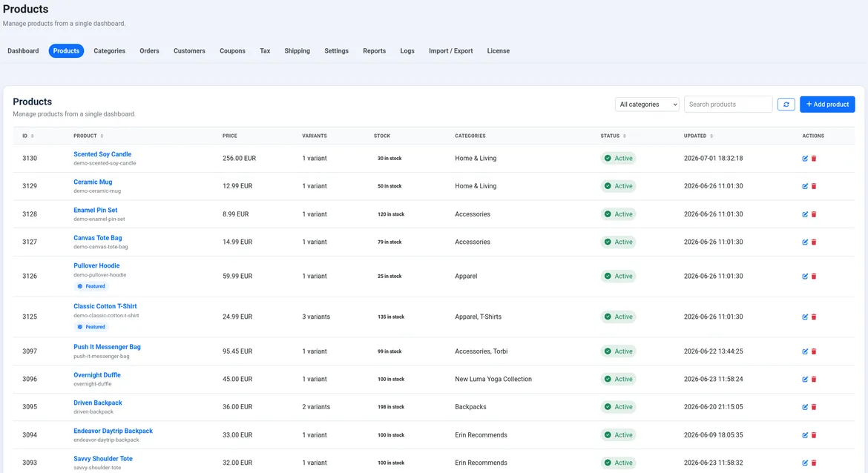Open the Coupons tab
The height and width of the screenshot is (473, 868).
point(232,51)
